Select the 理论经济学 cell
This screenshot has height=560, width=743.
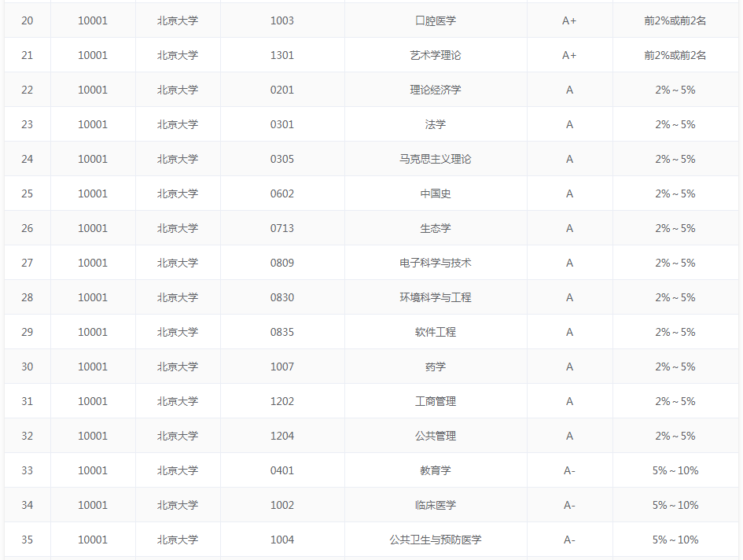click(x=436, y=90)
